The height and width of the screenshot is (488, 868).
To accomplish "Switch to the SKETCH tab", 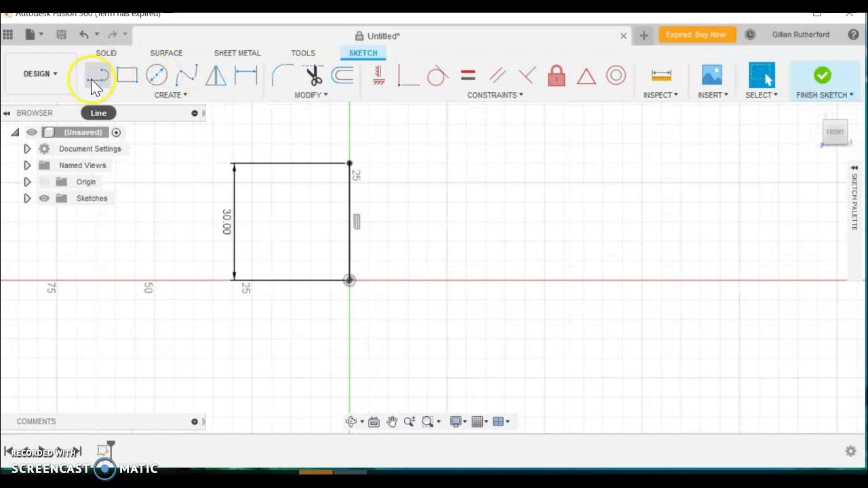I will [x=363, y=53].
